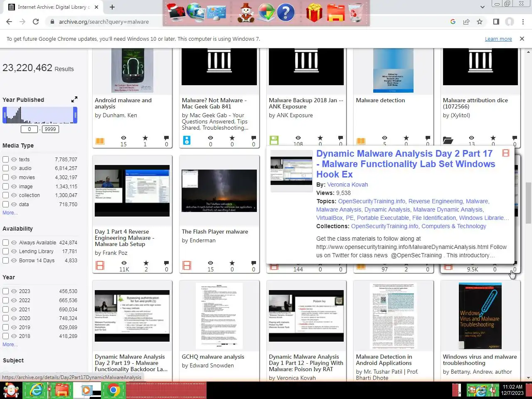Click the Chrome icon on the taskbar
The height and width of the screenshot is (399, 532).
coord(113,391)
